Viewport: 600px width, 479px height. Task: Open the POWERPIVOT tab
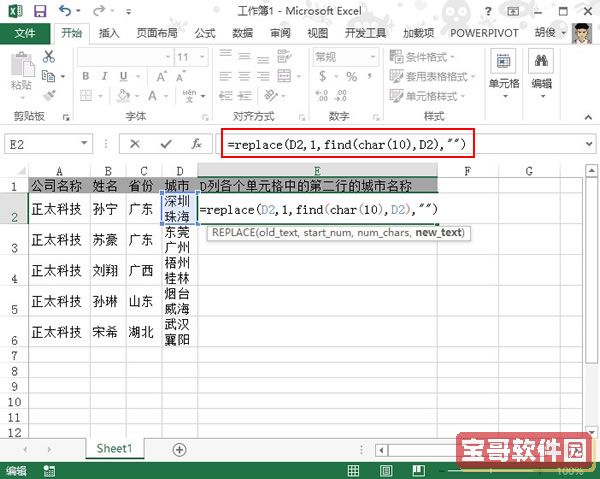tap(484, 33)
